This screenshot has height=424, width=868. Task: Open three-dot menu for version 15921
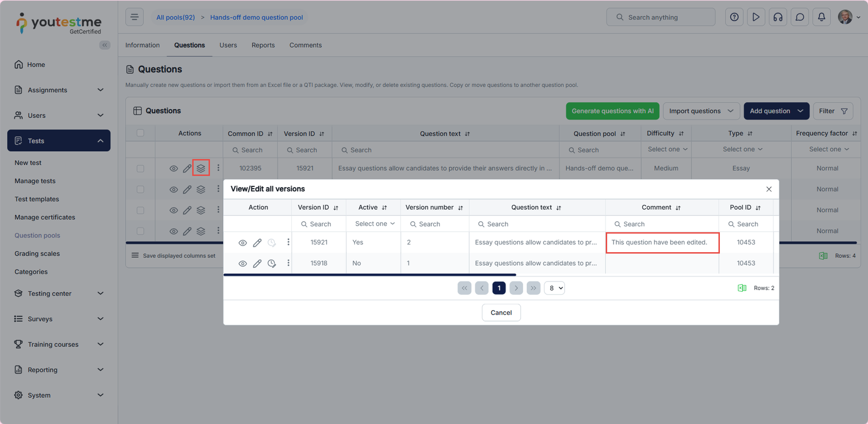point(288,242)
